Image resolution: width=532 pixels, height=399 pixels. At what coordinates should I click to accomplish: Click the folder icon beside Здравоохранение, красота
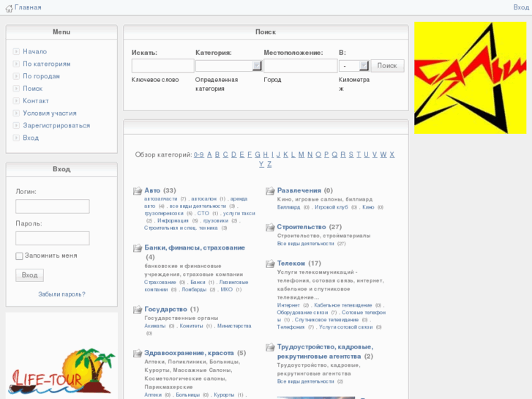click(138, 354)
